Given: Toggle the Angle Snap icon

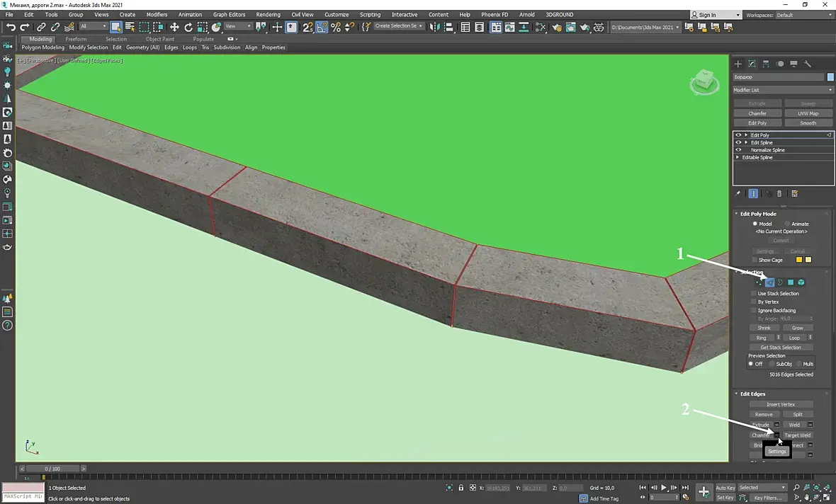Looking at the screenshot, I should point(322,27).
